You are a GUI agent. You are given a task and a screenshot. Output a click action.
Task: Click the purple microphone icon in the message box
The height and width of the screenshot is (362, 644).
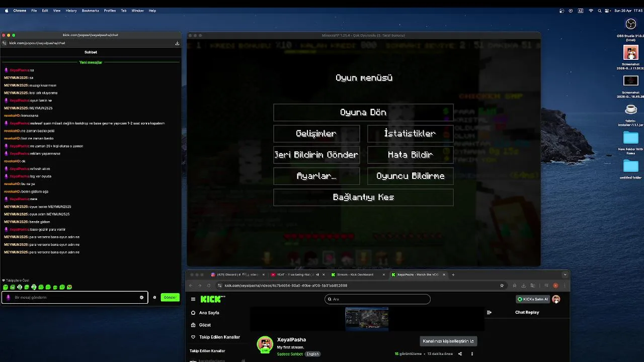click(x=8, y=297)
